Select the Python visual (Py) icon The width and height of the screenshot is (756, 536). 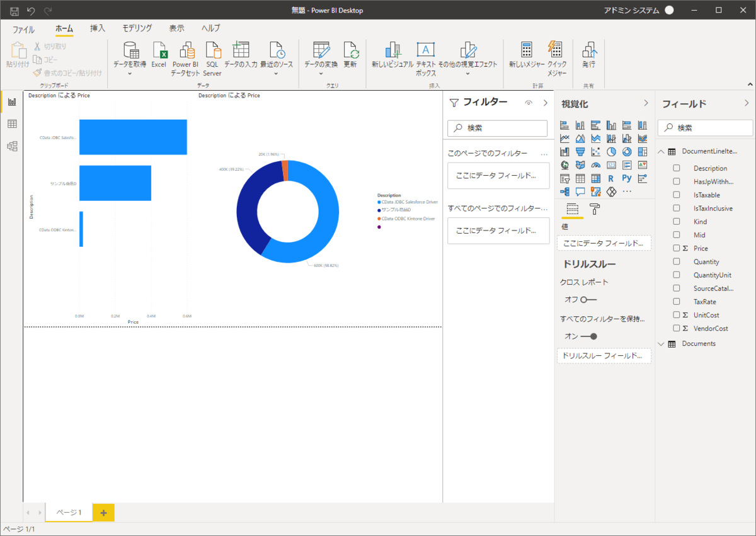coord(626,178)
